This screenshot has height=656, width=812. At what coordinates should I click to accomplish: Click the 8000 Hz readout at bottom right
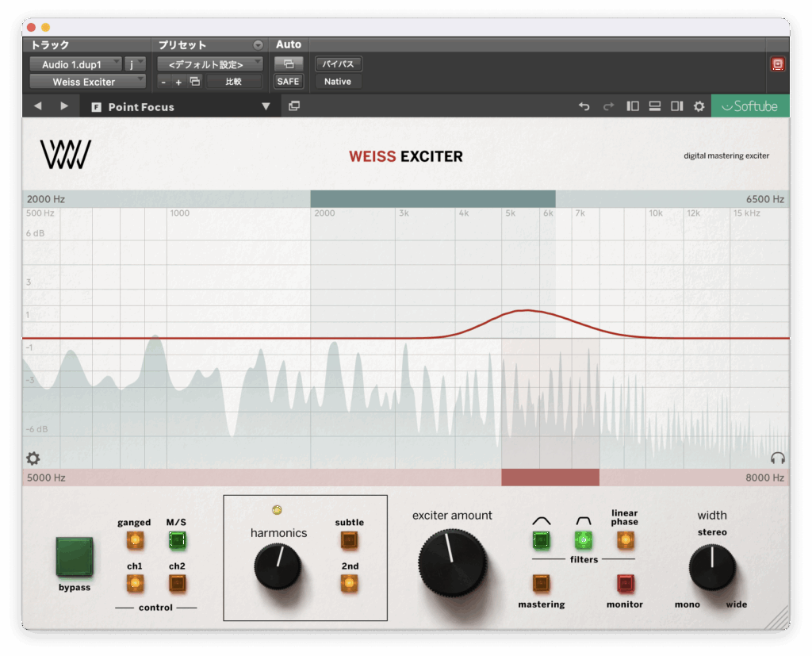(765, 478)
